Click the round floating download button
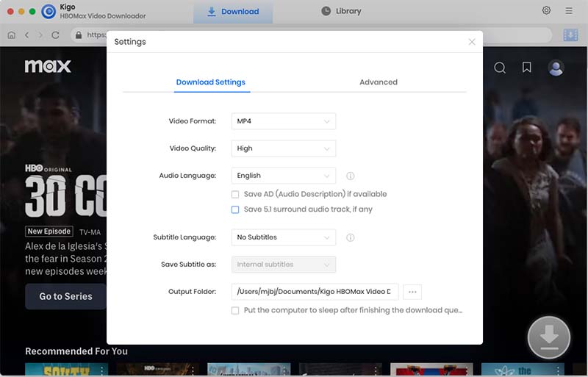Screen dimensions: 588x377 (x=549, y=337)
